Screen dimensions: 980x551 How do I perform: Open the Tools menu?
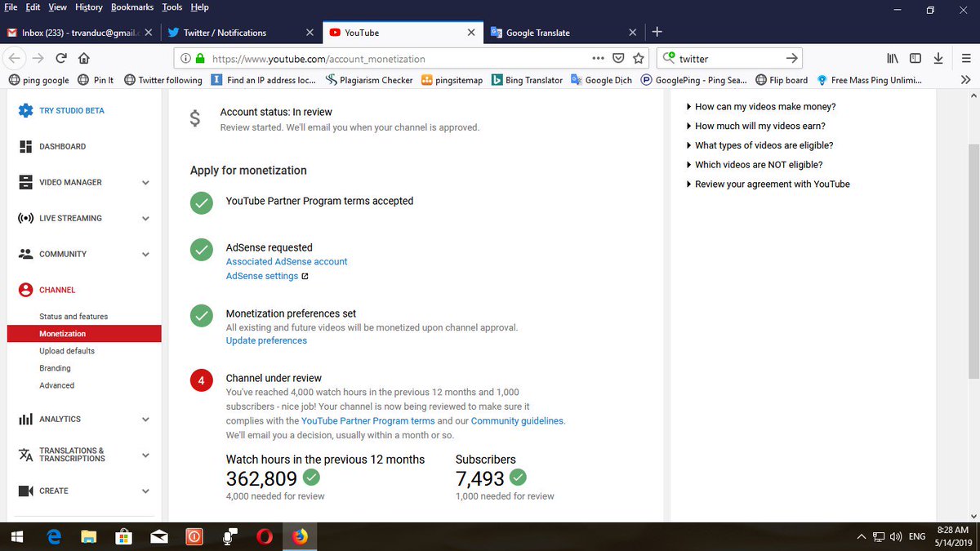point(172,7)
